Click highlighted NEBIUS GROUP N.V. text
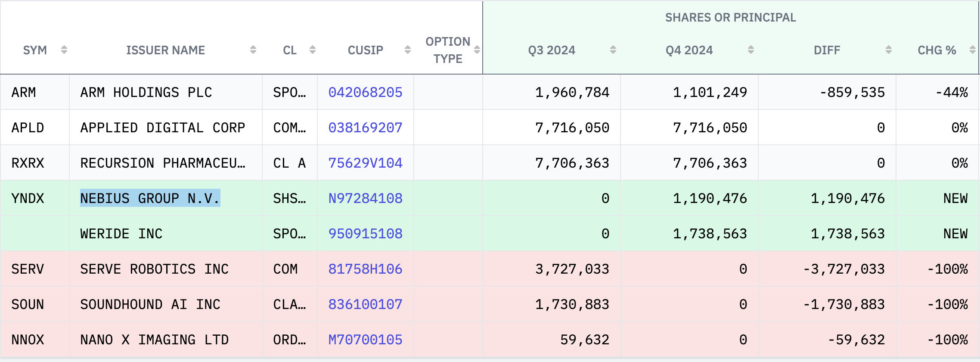The image size is (980, 362). 150,198
